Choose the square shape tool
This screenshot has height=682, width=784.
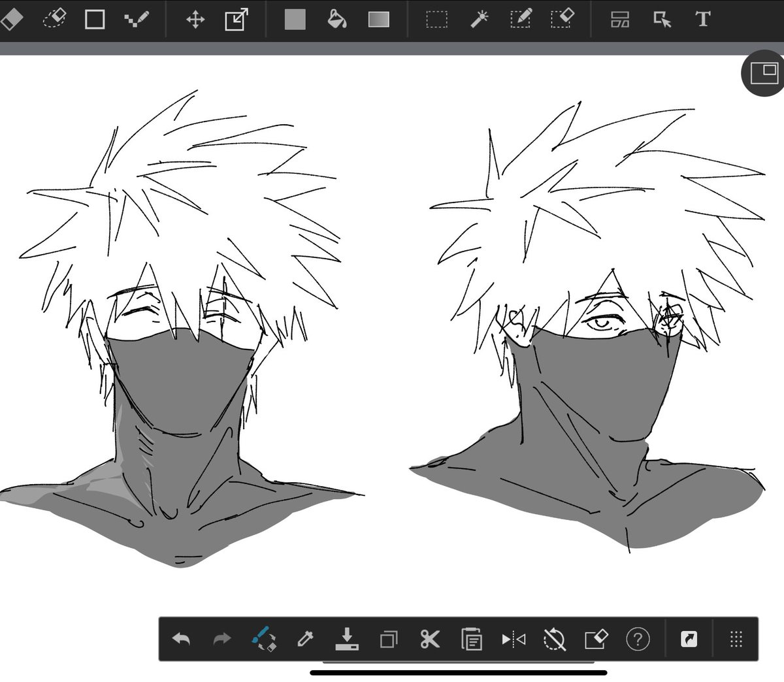coord(95,19)
